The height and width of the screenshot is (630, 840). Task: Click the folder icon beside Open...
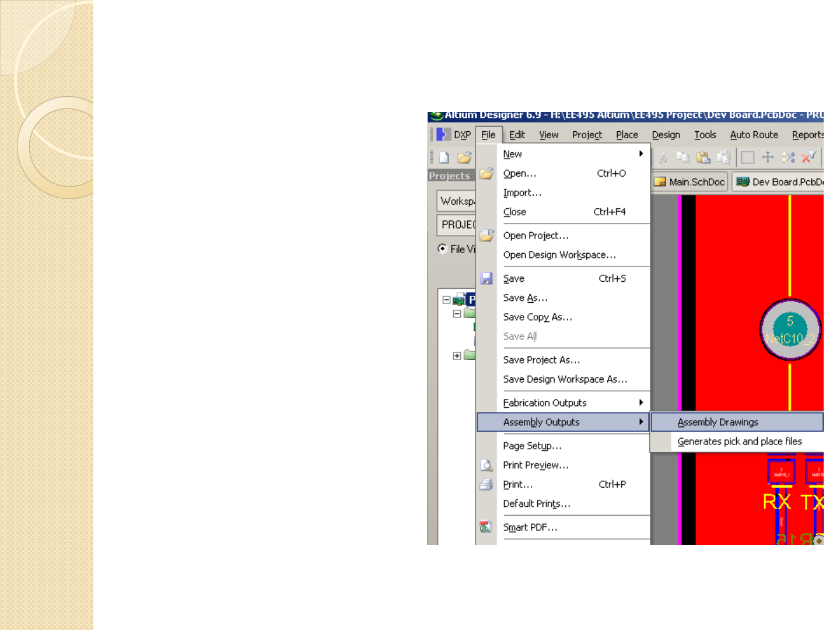(x=487, y=173)
